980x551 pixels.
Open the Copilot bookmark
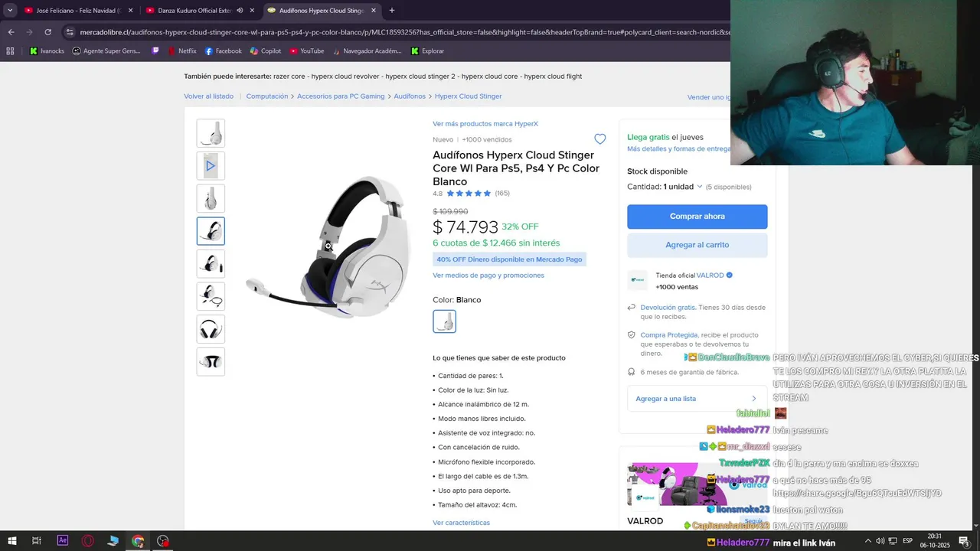pos(265,51)
